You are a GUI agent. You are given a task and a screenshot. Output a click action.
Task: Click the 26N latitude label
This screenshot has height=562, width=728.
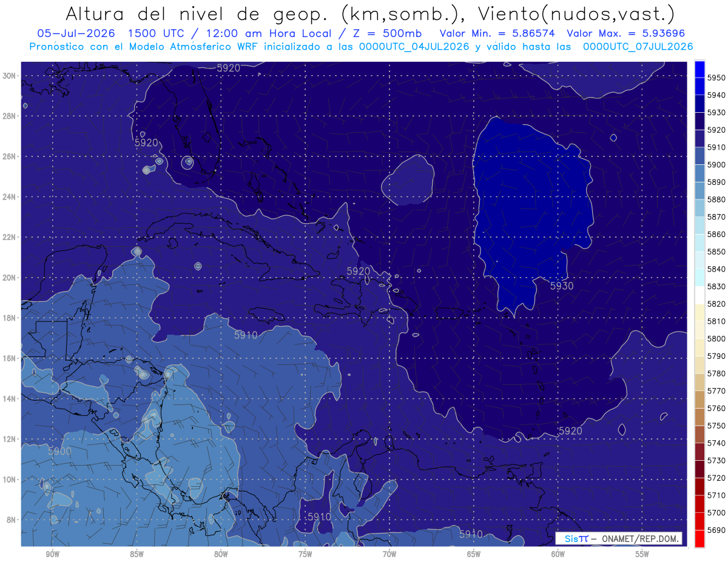(x=9, y=156)
